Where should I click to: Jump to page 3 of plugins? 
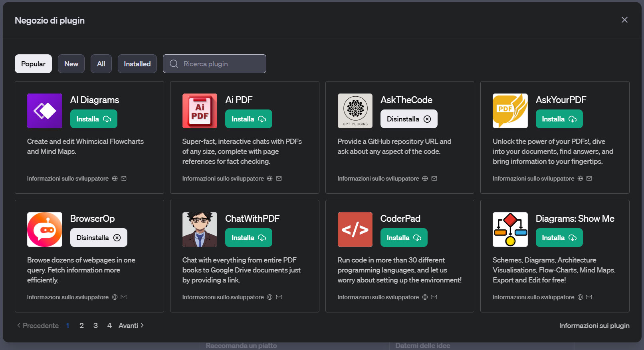pyautogui.click(x=95, y=326)
